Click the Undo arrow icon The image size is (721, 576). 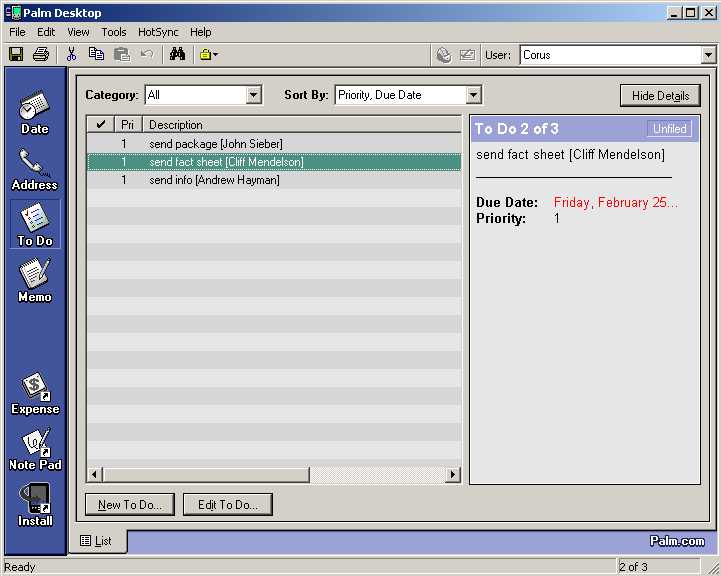click(x=147, y=55)
